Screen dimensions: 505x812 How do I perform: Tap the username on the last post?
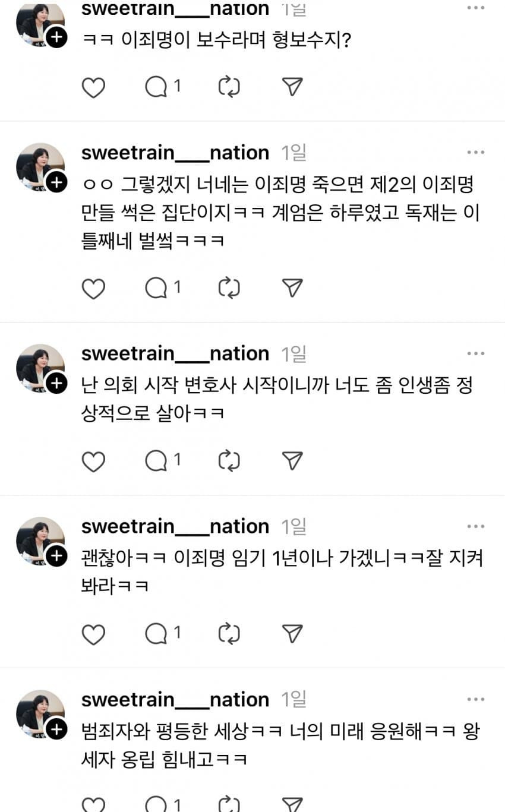click(174, 699)
